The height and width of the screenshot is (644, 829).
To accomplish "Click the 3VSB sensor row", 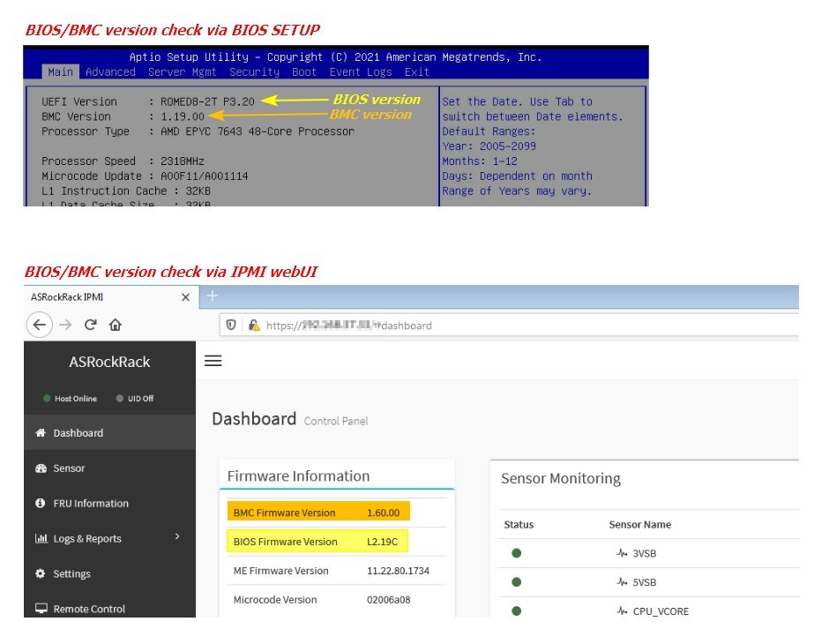I will (x=644, y=553).
